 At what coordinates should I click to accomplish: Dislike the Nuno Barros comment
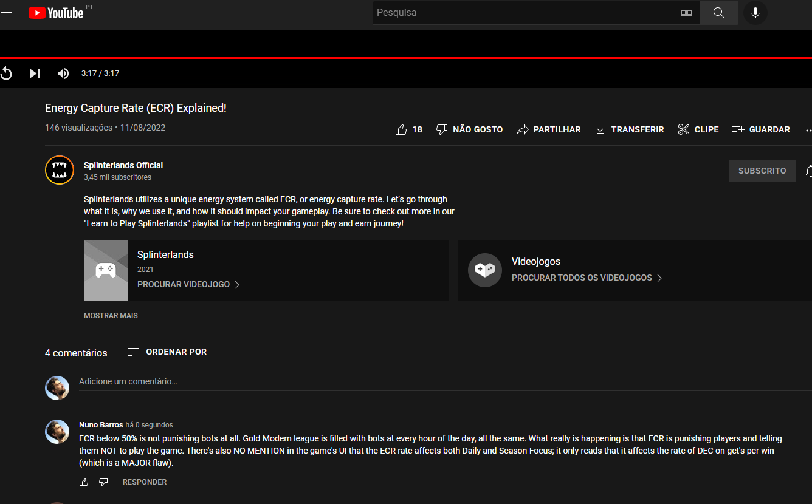pyautogui.click(x=103, y=482)
